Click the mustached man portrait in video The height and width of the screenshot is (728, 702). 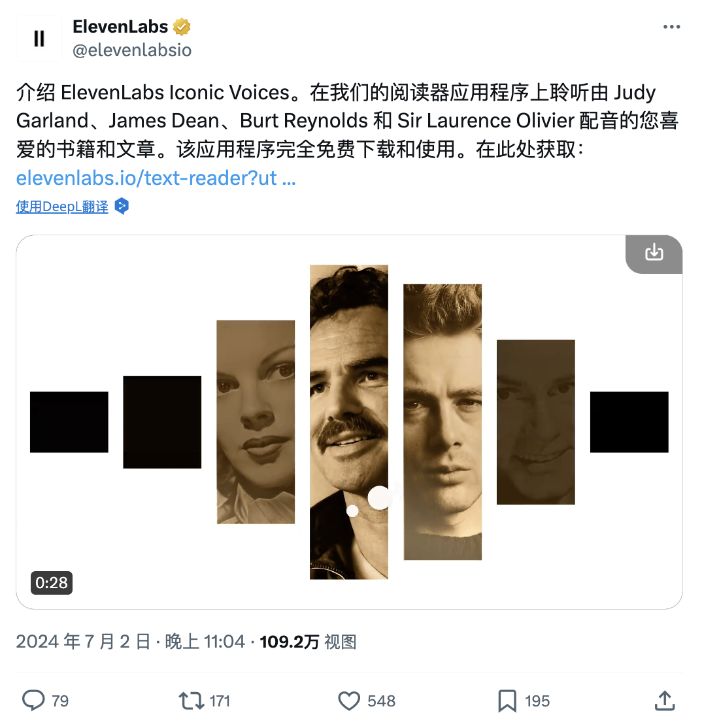pos(349,422)
